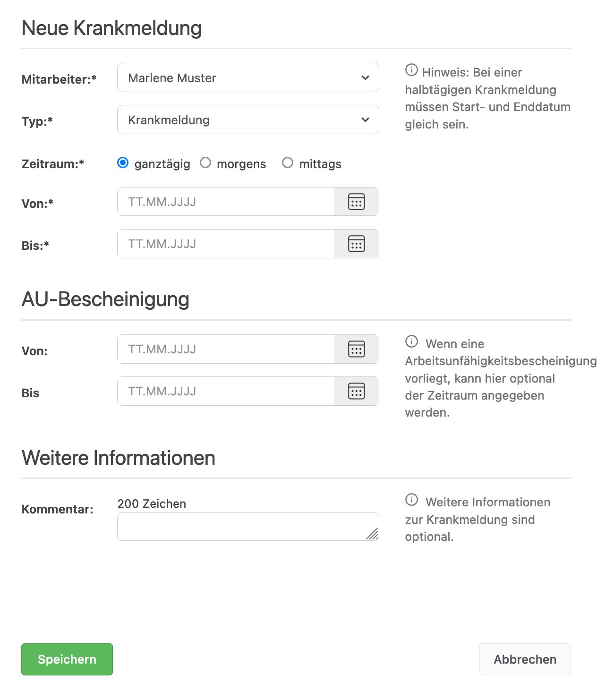Open the Mitarbeiter dropdown showing Marlene Muster

(x=248, y=77)
